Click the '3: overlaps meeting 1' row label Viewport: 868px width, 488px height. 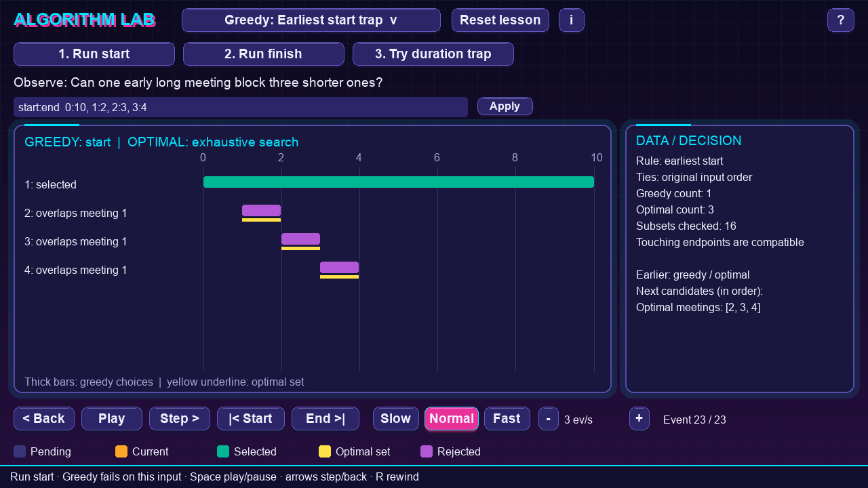76,242
